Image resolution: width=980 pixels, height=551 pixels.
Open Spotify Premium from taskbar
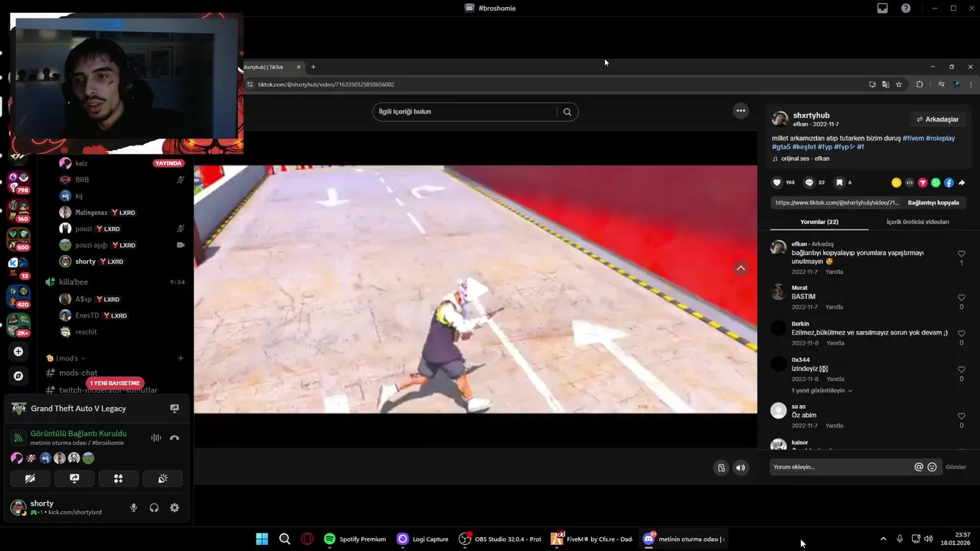(355, 539)
